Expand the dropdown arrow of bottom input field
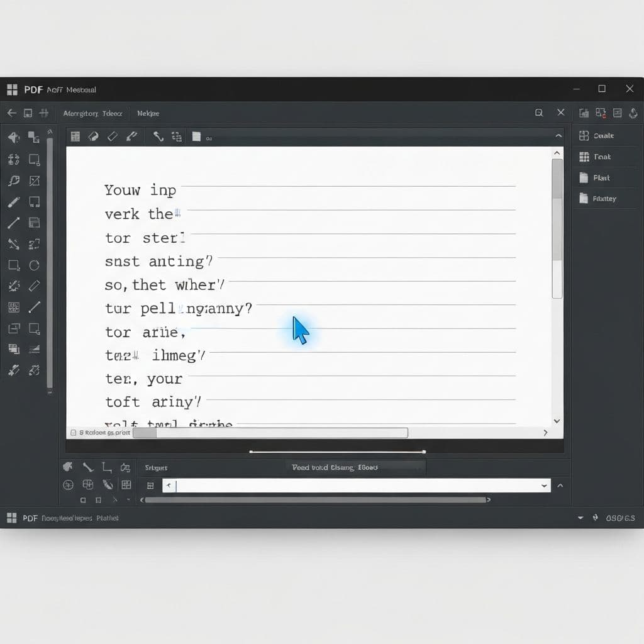The height and width of the screenshot is (644, 644). point(544,486)
